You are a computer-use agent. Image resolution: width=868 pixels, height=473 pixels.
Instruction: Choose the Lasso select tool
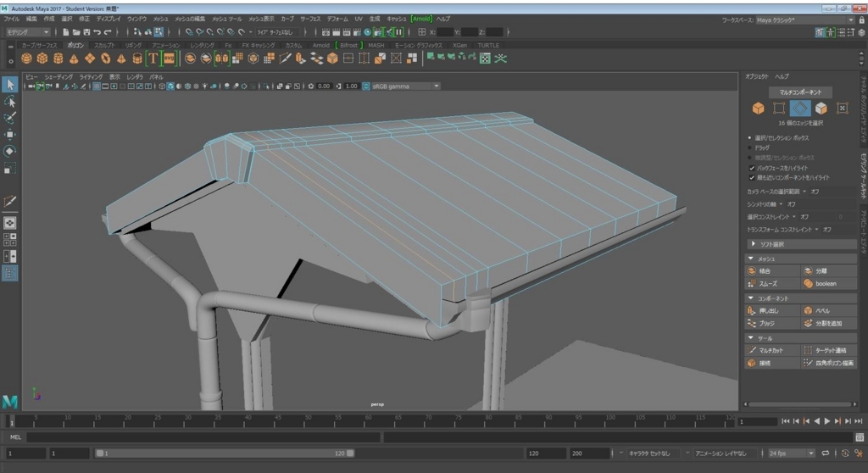pos(10,102)
